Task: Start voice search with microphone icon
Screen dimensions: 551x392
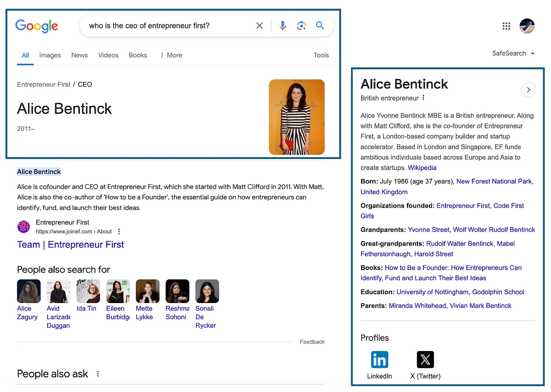Action: [283, 26]
